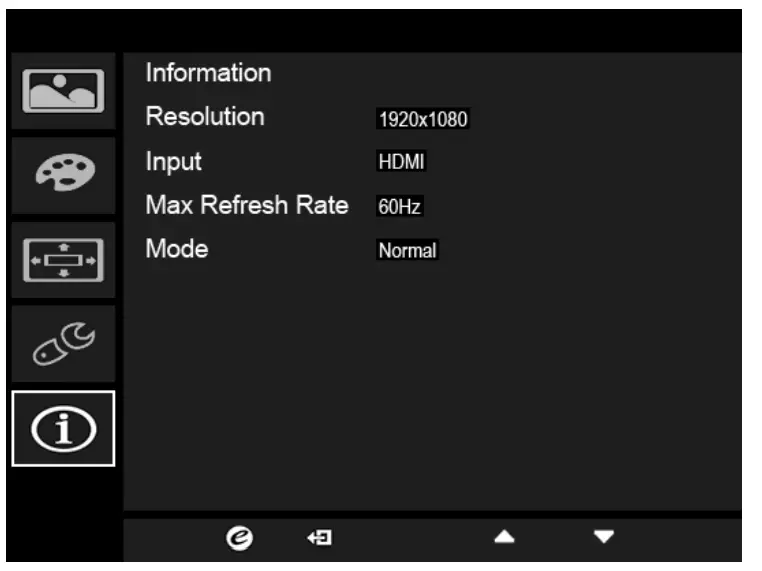Click the Input label
Image resolution: width=762 pixels, height=571 pixels.
pos(173,162)
